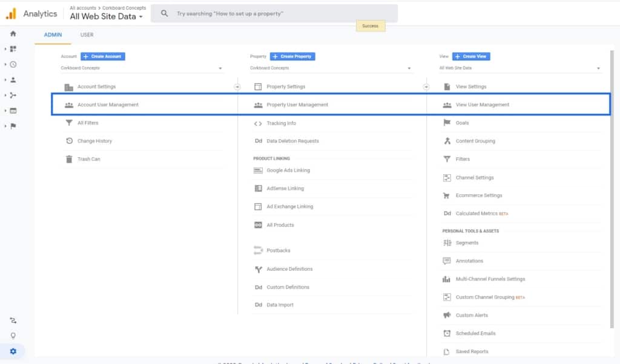Screen dimensions: 620x364
Task: Open the Audience person icon in sidebar
Action: point(13,80)
